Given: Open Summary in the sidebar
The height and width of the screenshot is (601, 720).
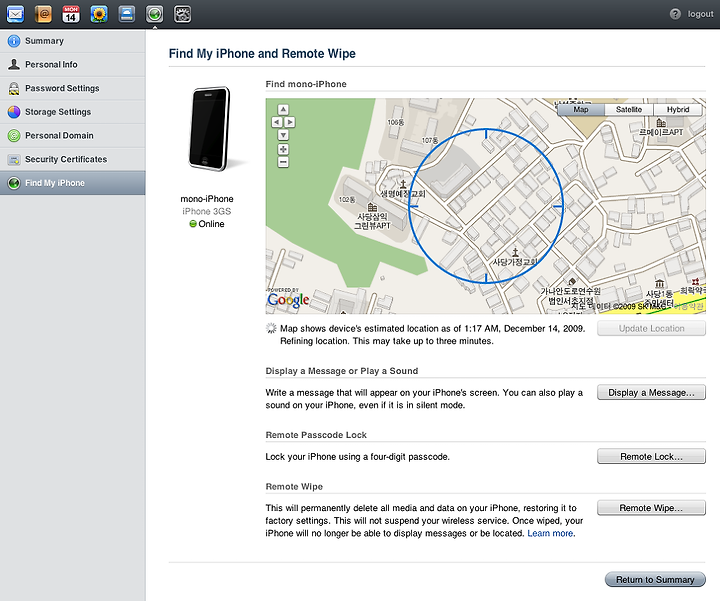Looking at the screenshot, I should pos(73,41).
